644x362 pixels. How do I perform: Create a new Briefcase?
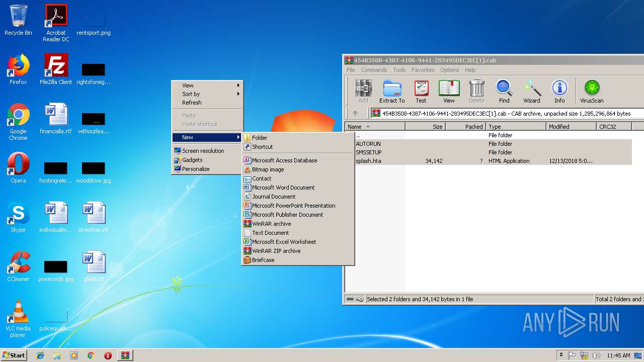(x=298, y=260)
